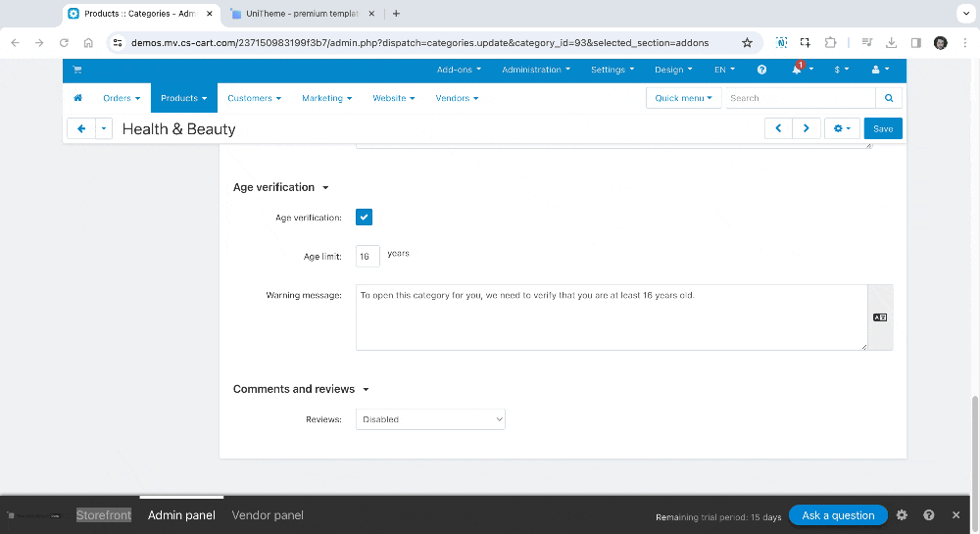
Task: Switch to the Storefront panel
Action: click(x=104, y=515)
